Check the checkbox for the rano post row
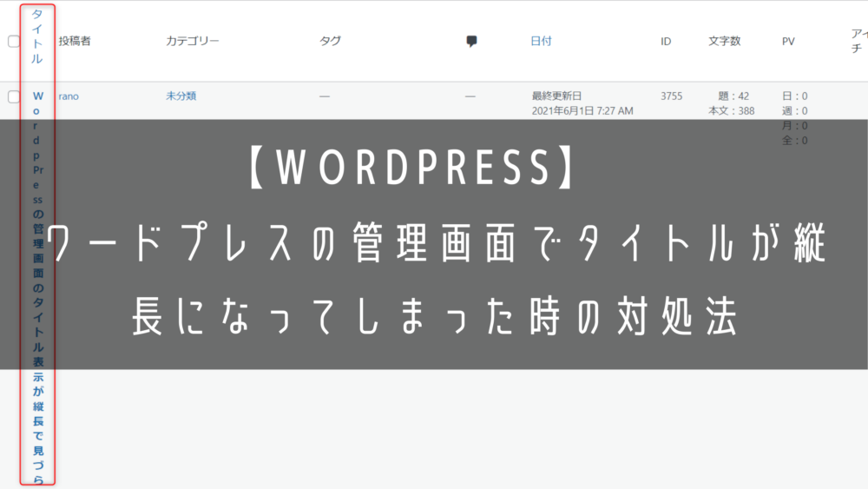The image size is (868, 489). click(14, 97)
